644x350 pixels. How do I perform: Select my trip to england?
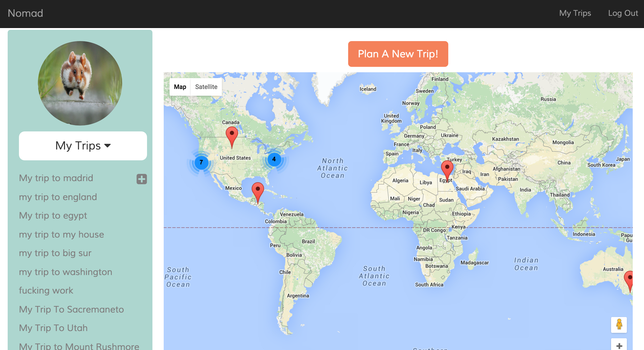(58, 197)
